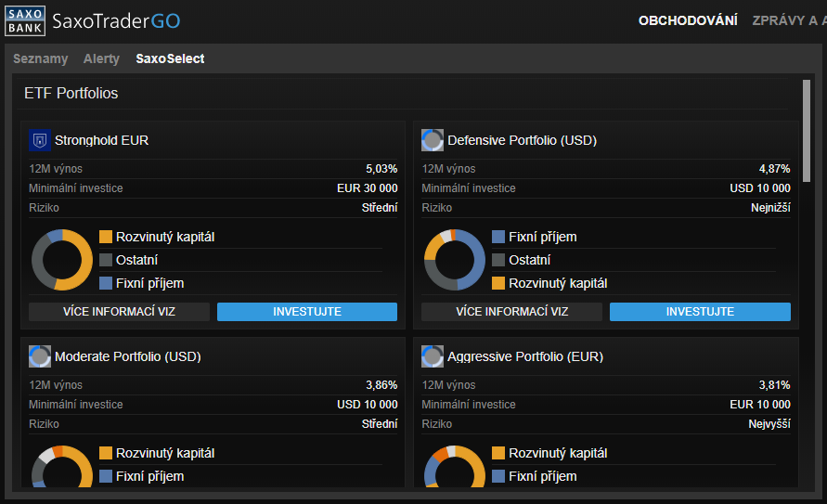Click Rozvinutý kapitál label in Stronghold EUR

165,237
